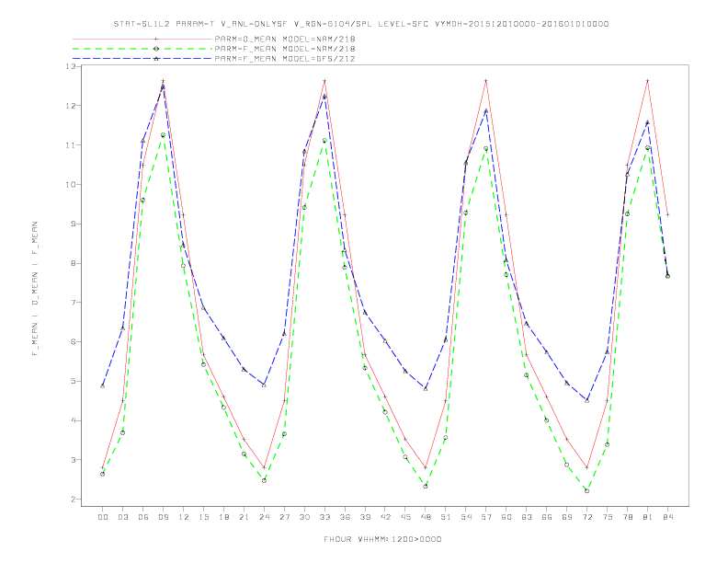Click the x-axis tick label 66
This screenshot has height=563, width=728.
tap(547, 517)
